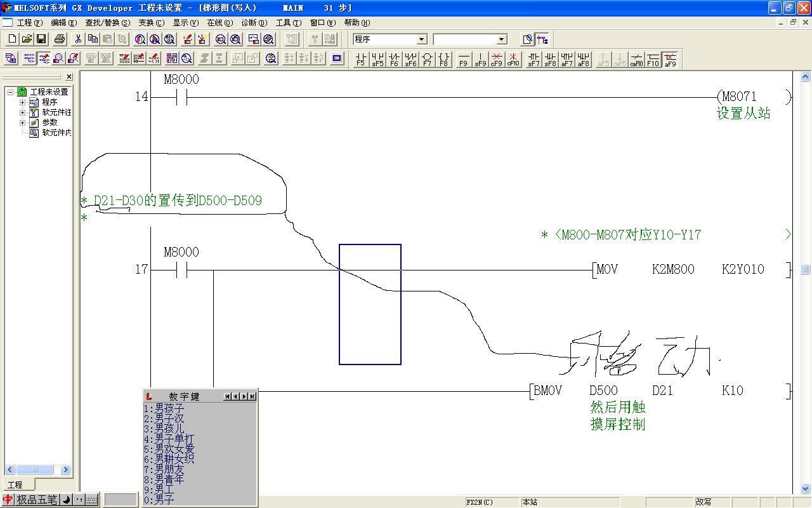
Task: Click the 工程 tab below the tree
Action: 15,485
